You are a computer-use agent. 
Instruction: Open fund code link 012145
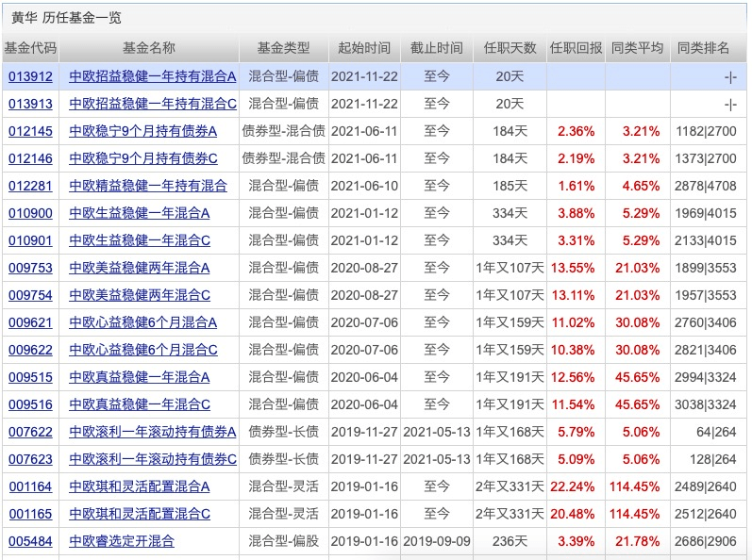(30, 131)
